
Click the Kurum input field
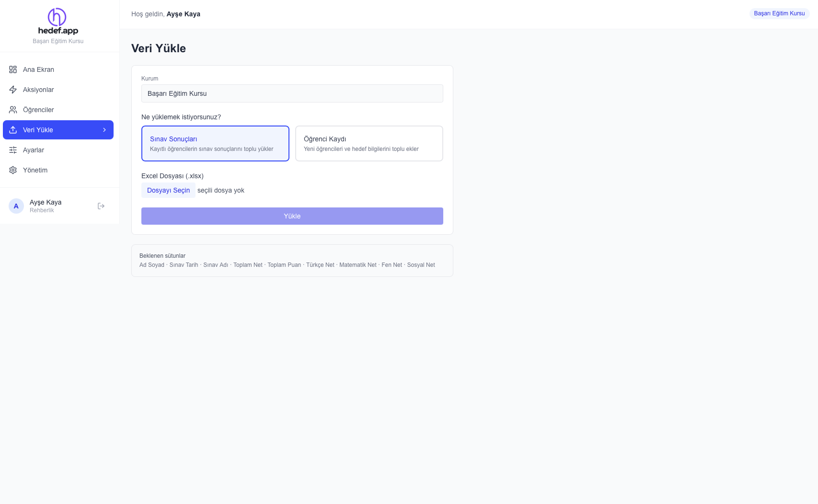(292, 93)
